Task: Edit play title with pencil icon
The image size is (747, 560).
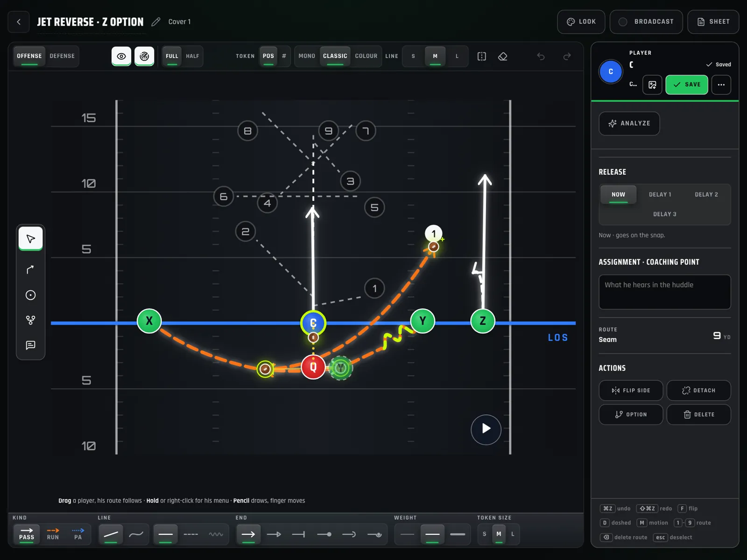Action: [x=156, y=21]
